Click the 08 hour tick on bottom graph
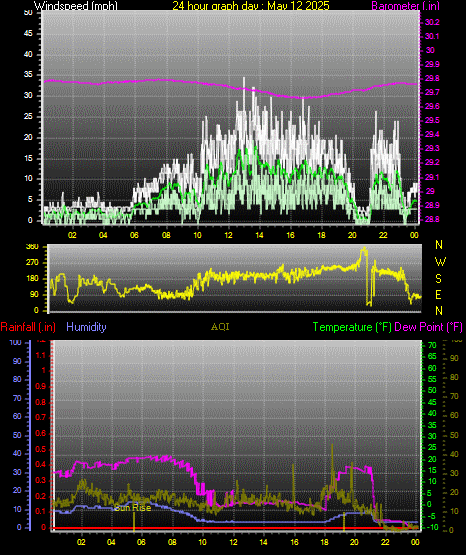Viewport: 466px width, 555px height. coord(172,542)
